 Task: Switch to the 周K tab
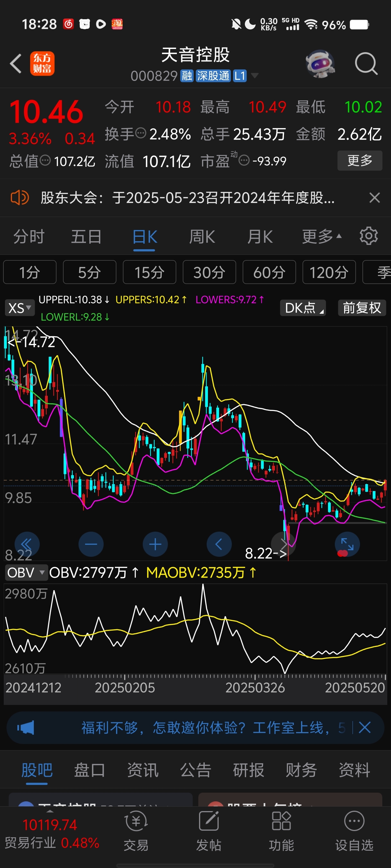tap(202, 236)
